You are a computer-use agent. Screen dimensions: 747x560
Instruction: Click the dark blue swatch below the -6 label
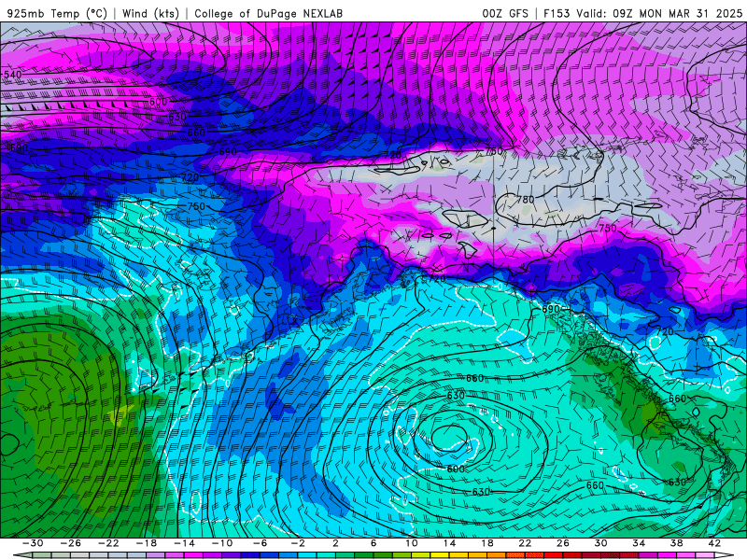point(251,555)
